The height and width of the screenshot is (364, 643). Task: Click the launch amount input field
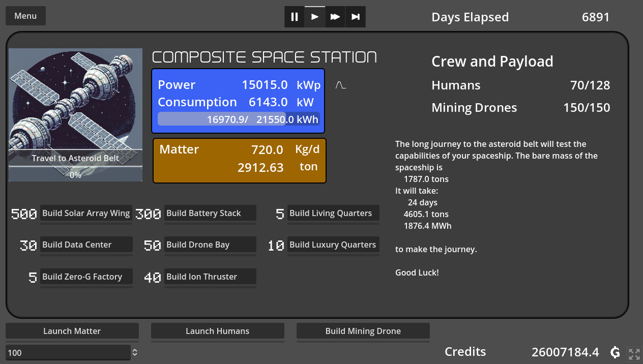(68, 352)
